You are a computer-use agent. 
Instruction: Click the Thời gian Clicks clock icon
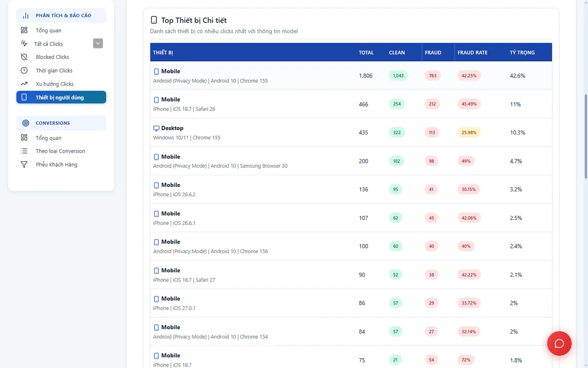click(x=24, y=70)
